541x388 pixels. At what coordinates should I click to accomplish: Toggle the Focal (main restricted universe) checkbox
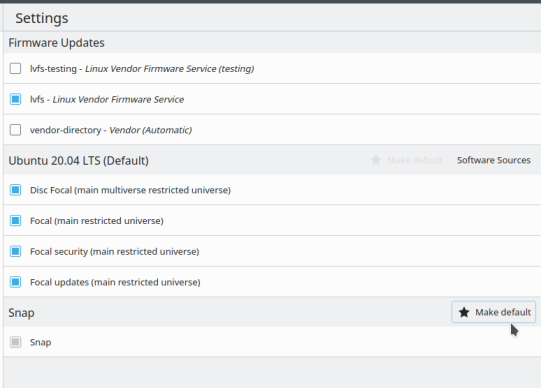pyautogui.click(x=15, y=220)
